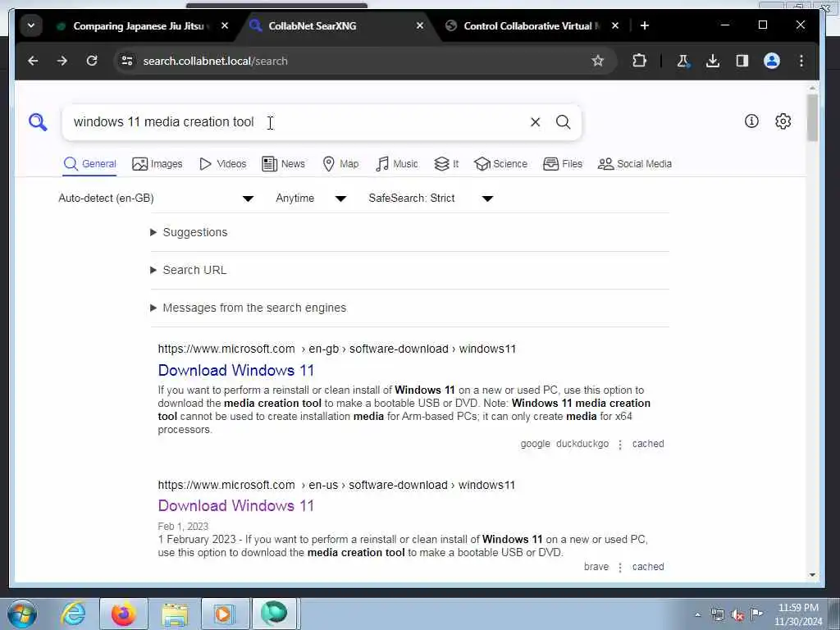Open a new browser tab
The height and width of the screenshot is (630, 840).
tap(645, 25)
